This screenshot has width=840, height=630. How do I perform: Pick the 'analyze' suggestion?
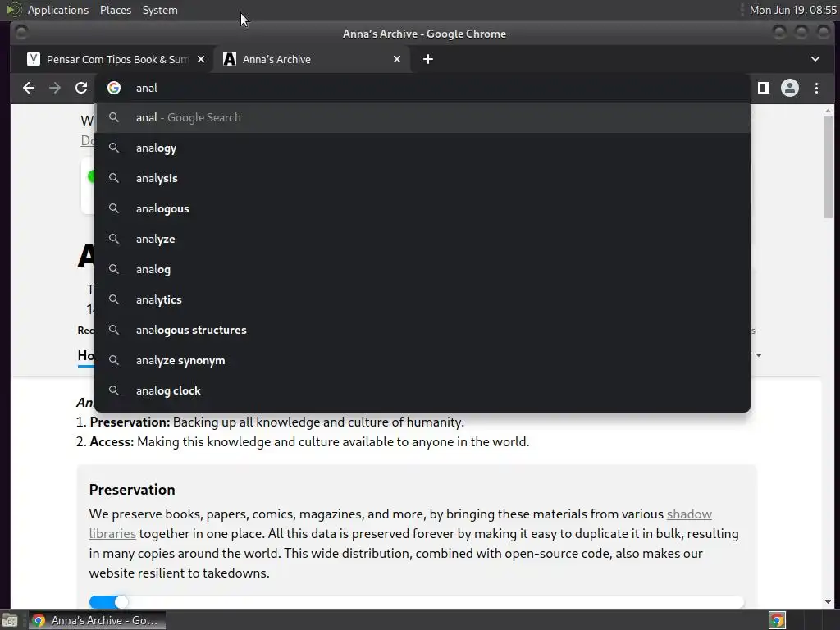[x=422, y=239]
